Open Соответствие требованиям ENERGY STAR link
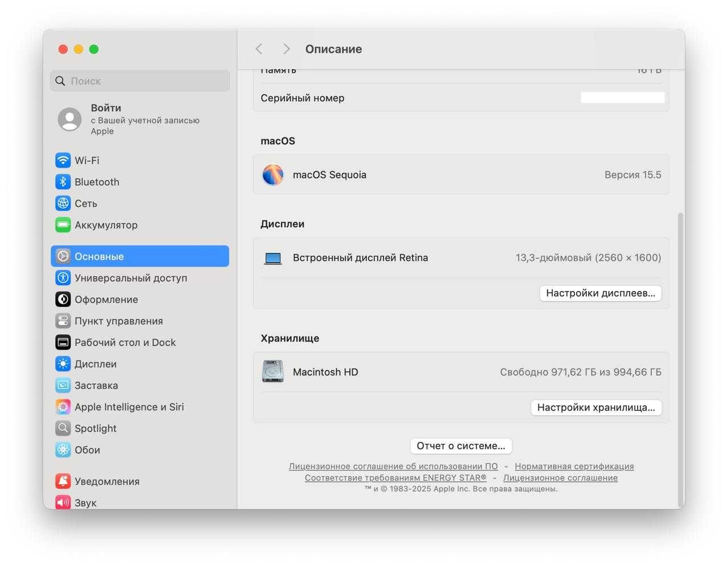728x566 pixels. [x=395, y=478]
